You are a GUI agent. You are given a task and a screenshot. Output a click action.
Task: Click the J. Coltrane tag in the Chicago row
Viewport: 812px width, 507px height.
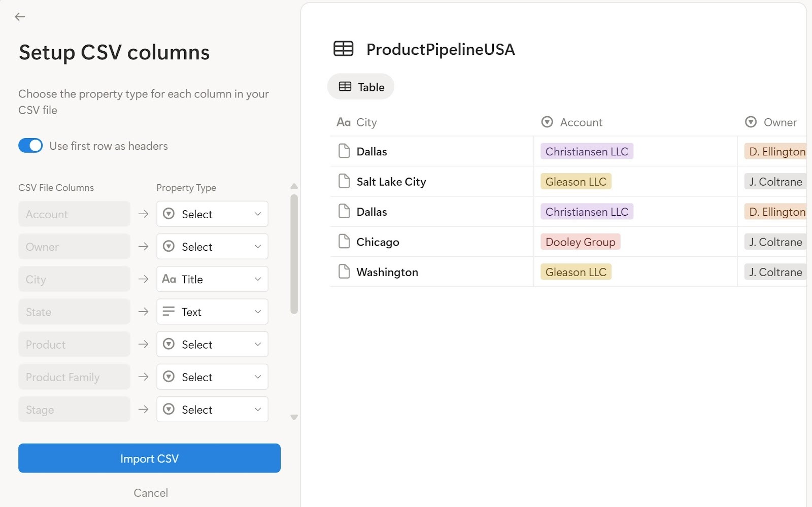pyautogui.click(x=775, y=242)
